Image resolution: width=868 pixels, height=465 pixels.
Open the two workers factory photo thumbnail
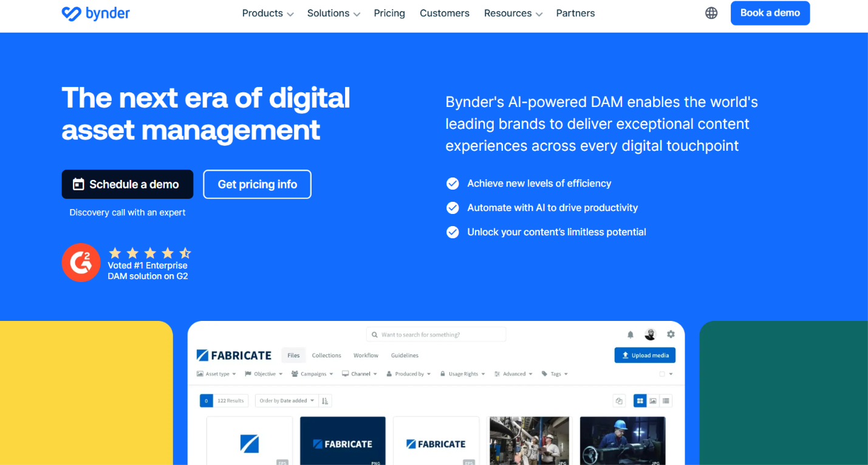pos(529,441)
